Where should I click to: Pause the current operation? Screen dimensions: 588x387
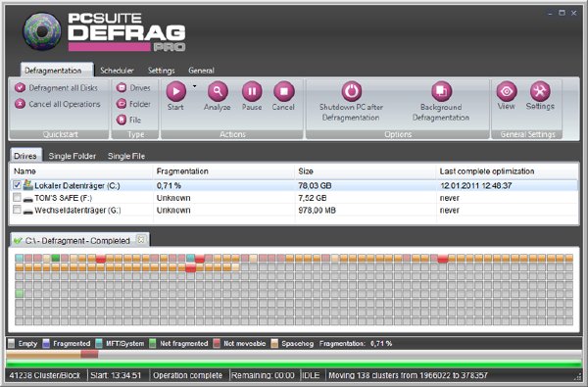tap(252, 91)
